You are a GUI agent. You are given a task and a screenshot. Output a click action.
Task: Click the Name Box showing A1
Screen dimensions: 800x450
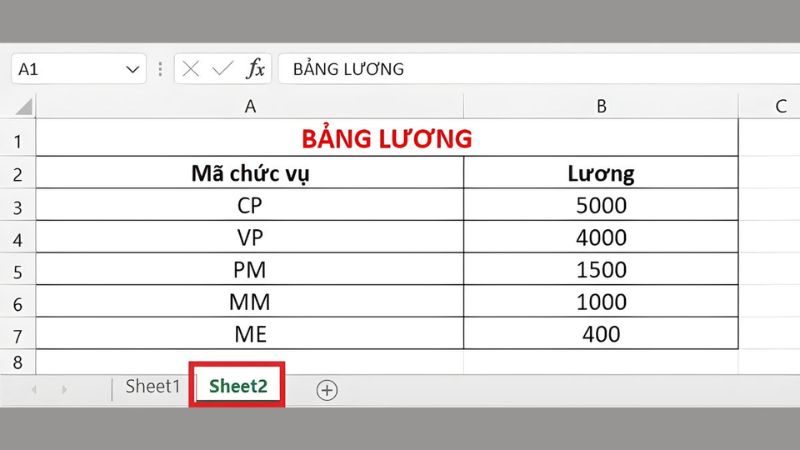coord(79,69)
